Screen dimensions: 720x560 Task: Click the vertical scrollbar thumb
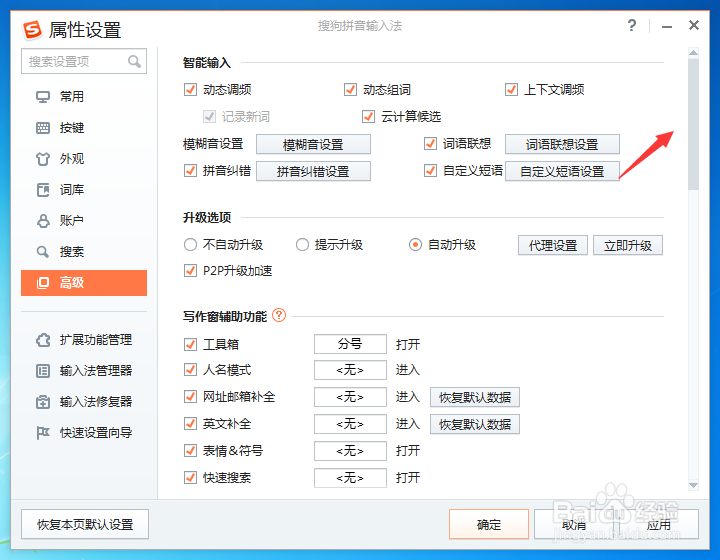click(693, 124)
